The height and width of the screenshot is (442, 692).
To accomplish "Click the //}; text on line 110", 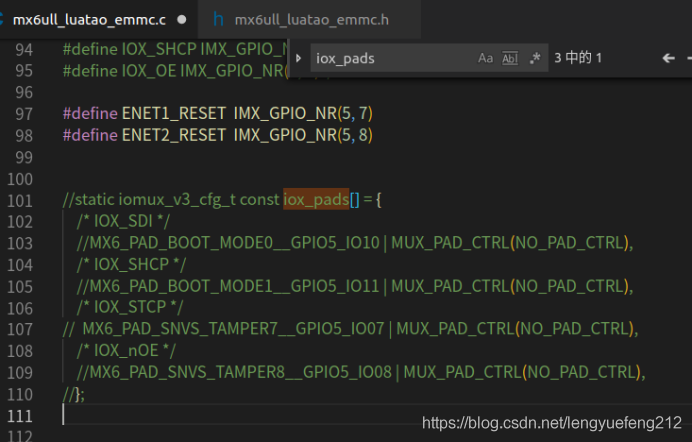I will pyautogui.click(x=74, y=394).
